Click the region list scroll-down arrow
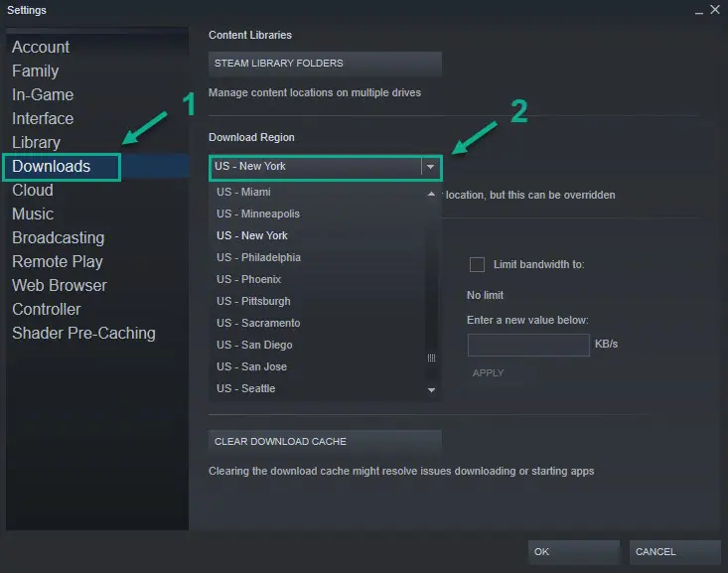This screenshot has height=573, width=728. pyautogui.click(x=431, y=390)
